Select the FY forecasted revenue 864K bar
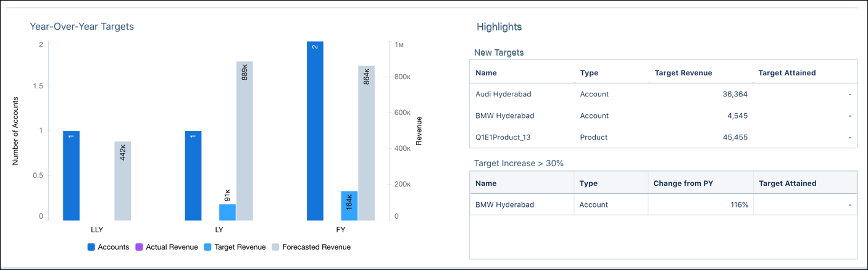Viewport: 868px width, 270px height. (x=367, y=143)
